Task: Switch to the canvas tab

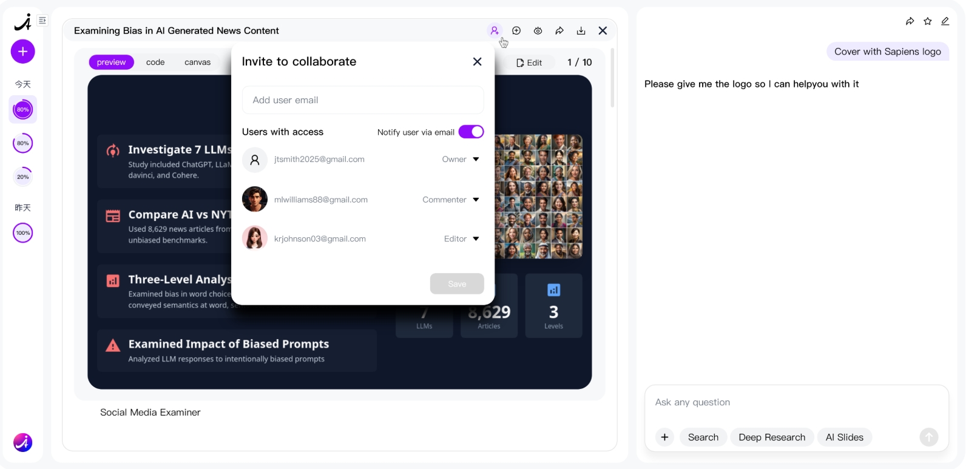Action: [197, 62]
